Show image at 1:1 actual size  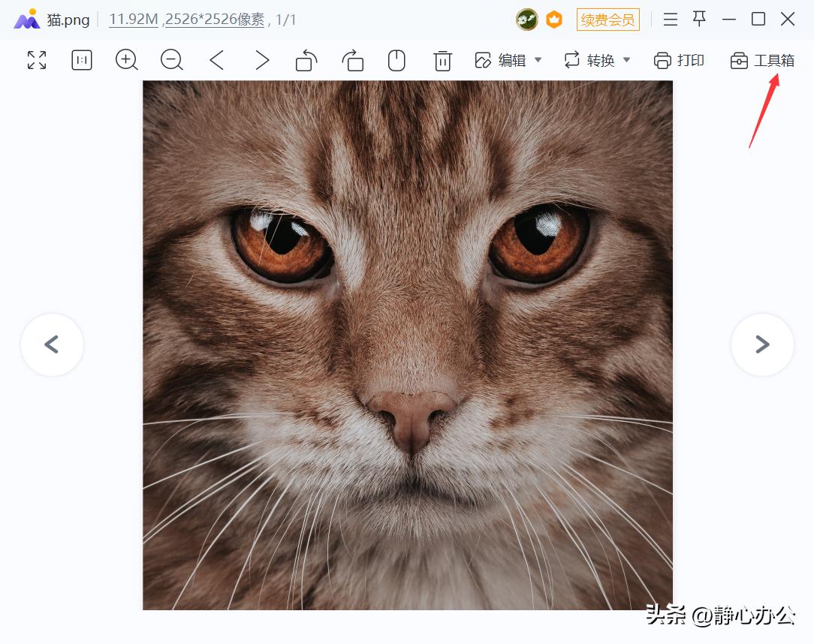82,60
